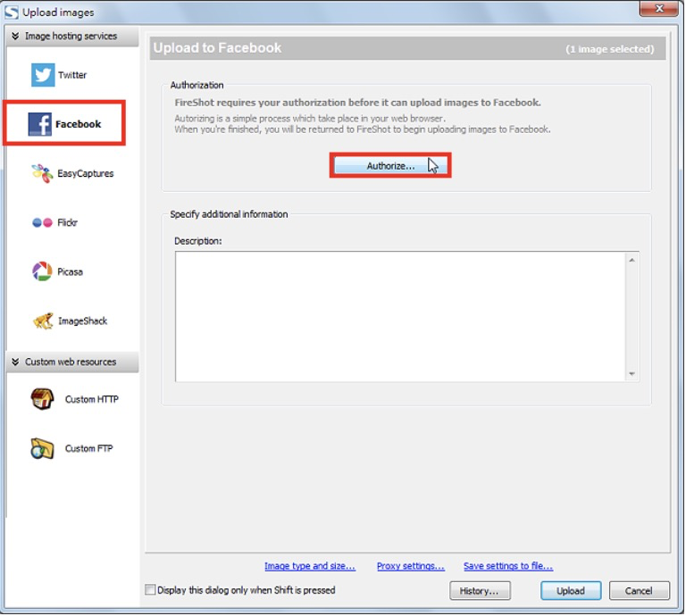Screen dimensions: 686x616
Task: Click the Authorize... button
Action: pyautogui.click(x=390, y=166)
